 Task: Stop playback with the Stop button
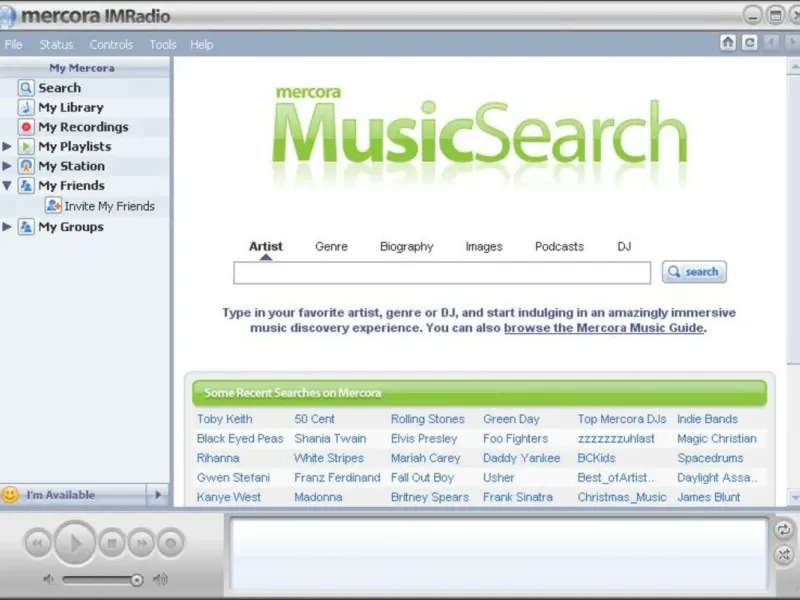click(x=112, y=543)
